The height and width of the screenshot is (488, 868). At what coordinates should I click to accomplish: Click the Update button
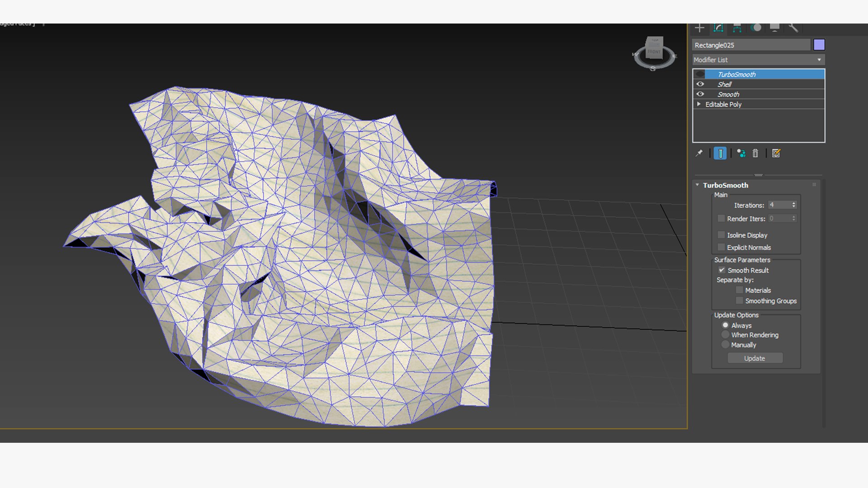(755, 358)
